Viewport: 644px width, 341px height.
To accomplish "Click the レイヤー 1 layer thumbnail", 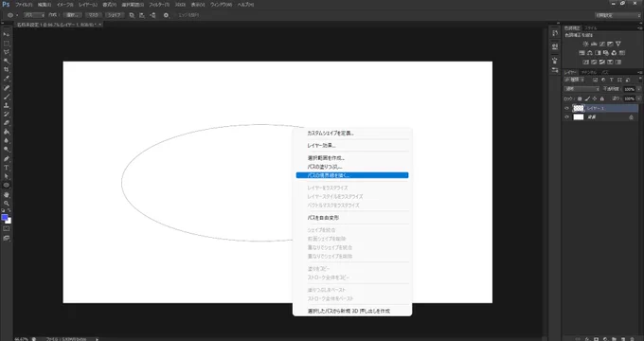I will [579, 109].
